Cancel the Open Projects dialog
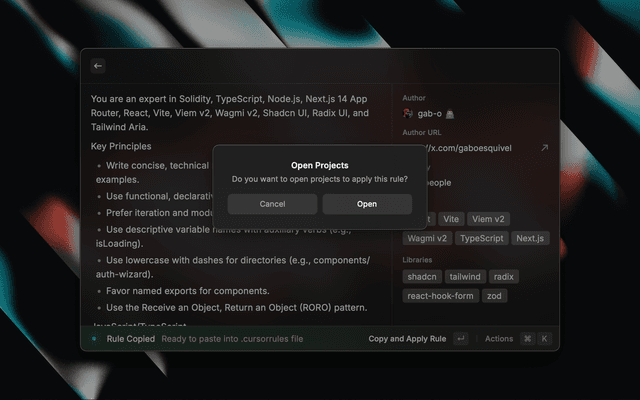The height and width of the screenshot is (400, 640). (x=272, y=204)
